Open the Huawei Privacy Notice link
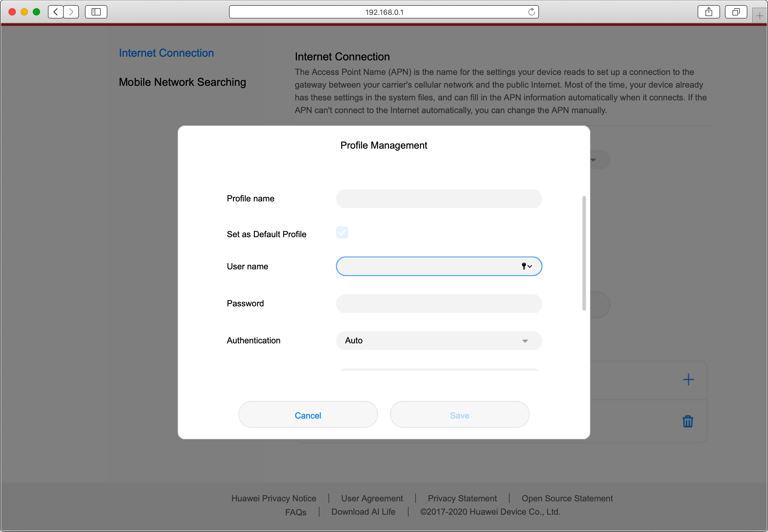The width and height of the screenshot is (768, 532). pos(274,498)
